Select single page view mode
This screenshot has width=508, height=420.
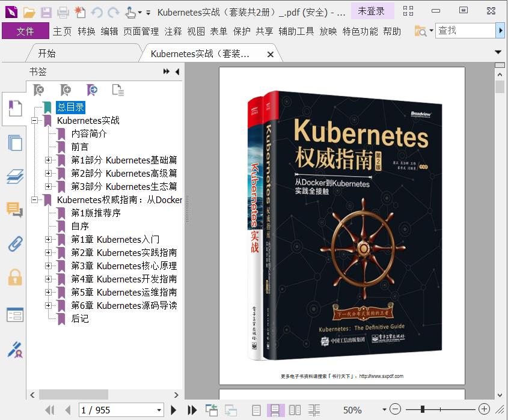(x=256, y=410)
